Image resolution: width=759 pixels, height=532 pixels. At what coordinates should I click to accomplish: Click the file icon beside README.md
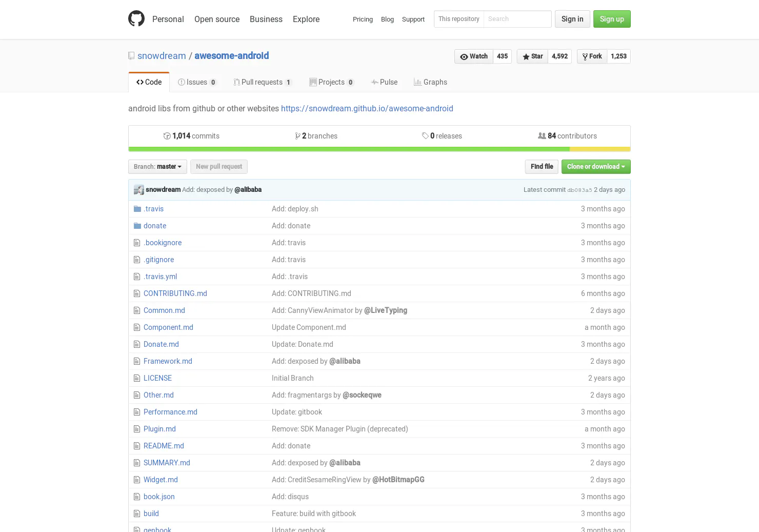click(137, 446)
